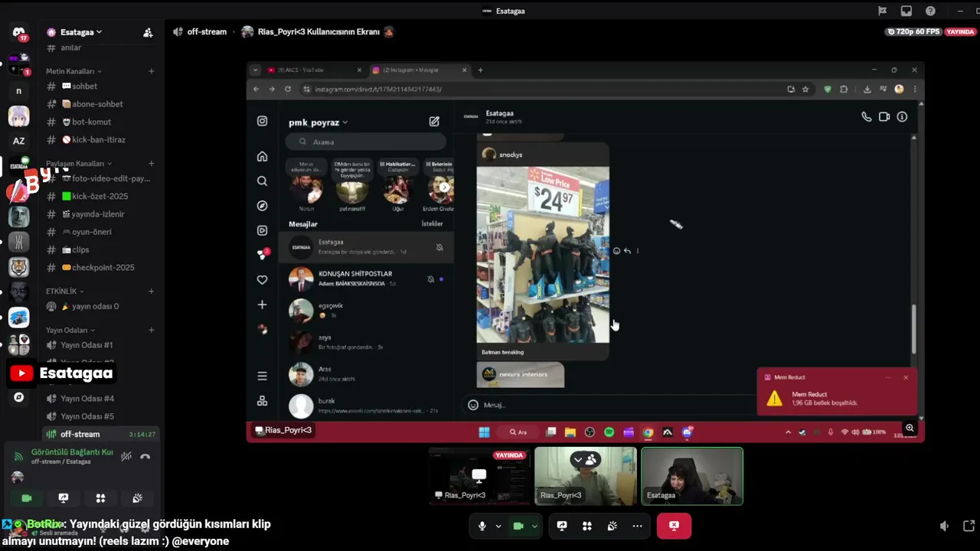The width and height of the screenshot is (980, 551).
Task: Open Instagram explore compass icon
Action: click(262, 206)
